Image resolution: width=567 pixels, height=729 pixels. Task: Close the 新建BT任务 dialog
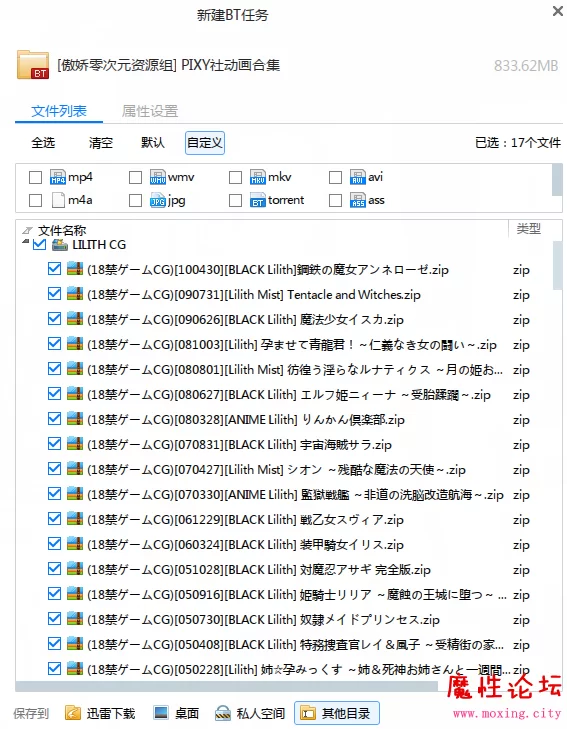(x=557, y=11)
